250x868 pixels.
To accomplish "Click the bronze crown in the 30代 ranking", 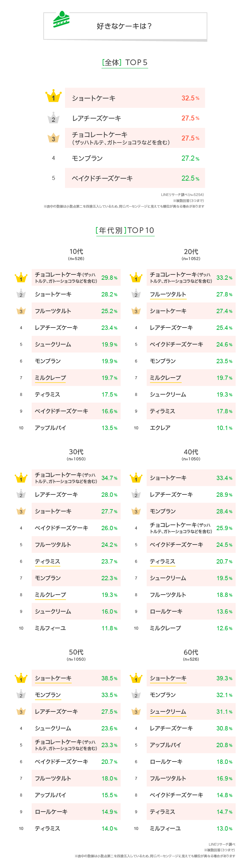I will click(x=21, y=511).
